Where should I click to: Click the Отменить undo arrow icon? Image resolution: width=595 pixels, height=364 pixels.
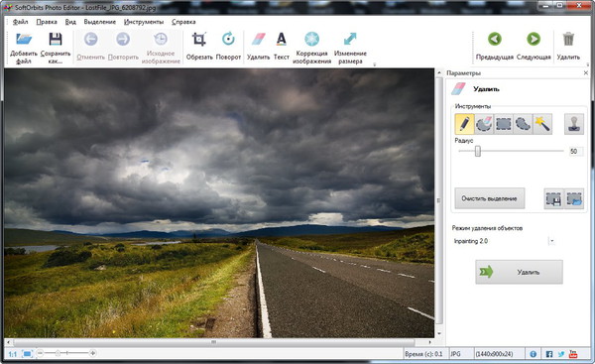coord(90,39)
